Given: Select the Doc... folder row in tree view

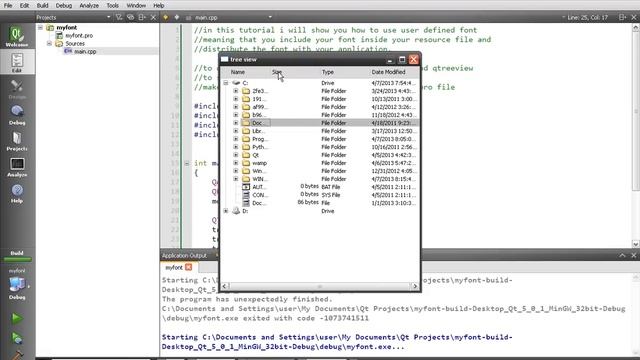Looking at the screenshot, I should pyautogui.click(x=319, y=123).
